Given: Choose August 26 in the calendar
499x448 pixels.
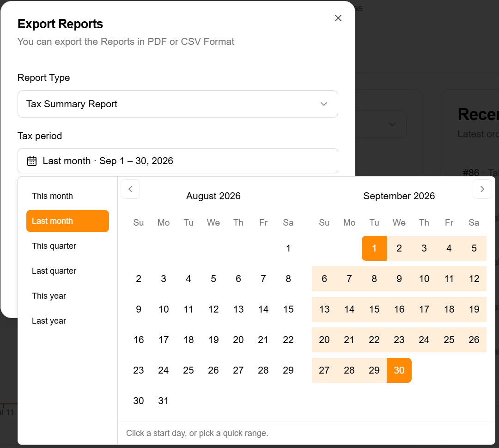Looking at the screenshot, I should [213, 370].
